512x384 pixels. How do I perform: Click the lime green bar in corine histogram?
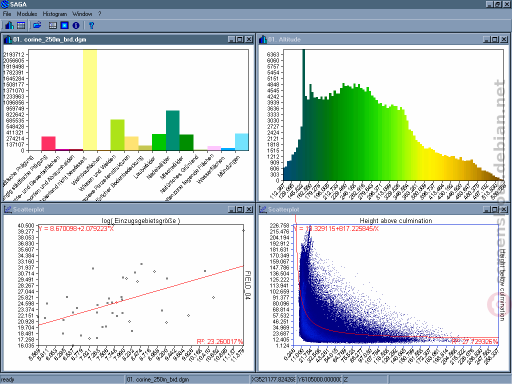pos(117,135)
